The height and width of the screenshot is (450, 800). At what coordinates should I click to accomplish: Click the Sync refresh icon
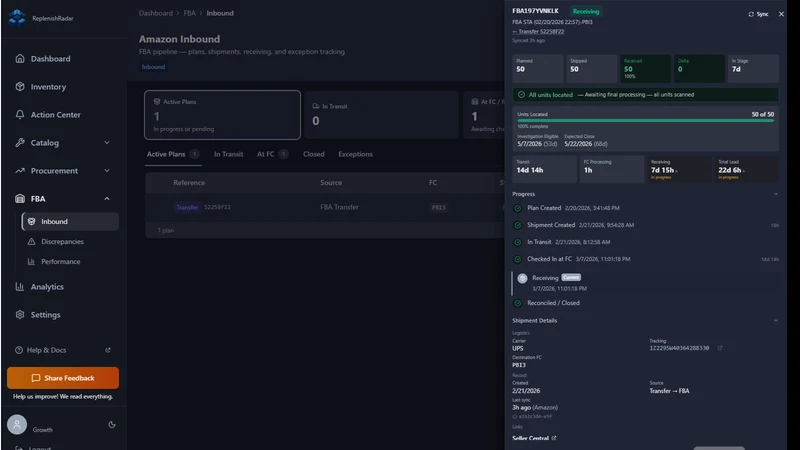click(751, 14)
